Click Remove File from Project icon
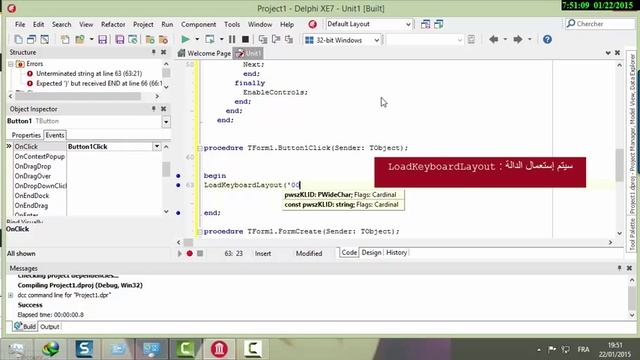 pos(163,40)
